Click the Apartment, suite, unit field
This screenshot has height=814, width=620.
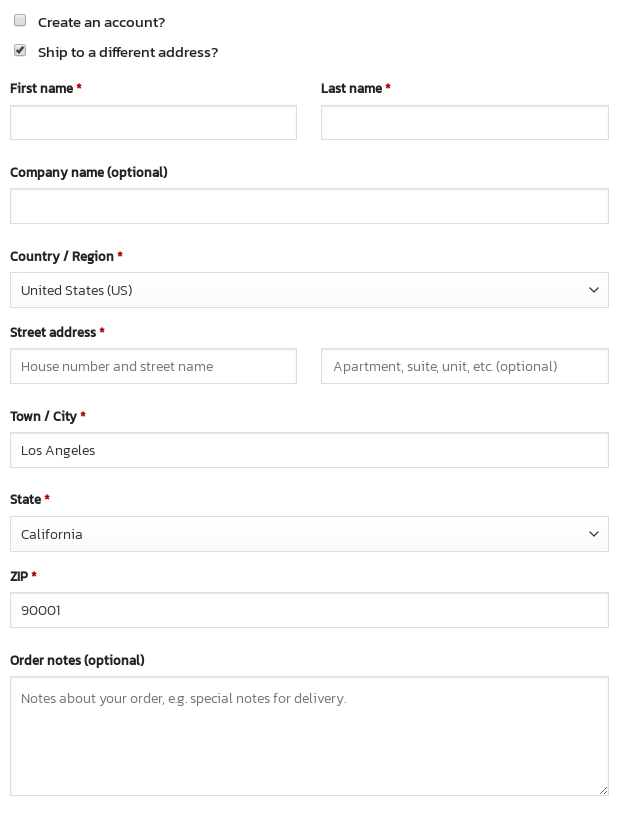point(465,366)
